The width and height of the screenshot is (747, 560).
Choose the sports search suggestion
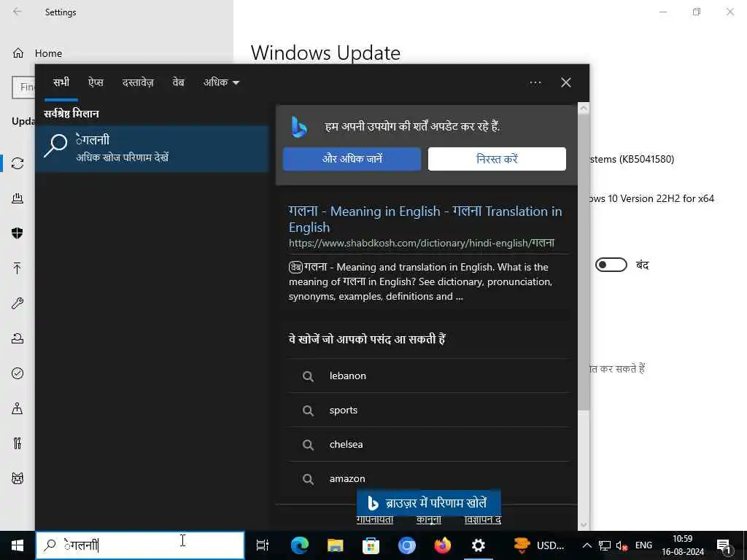pyautogui.click(x=428, y=410)
